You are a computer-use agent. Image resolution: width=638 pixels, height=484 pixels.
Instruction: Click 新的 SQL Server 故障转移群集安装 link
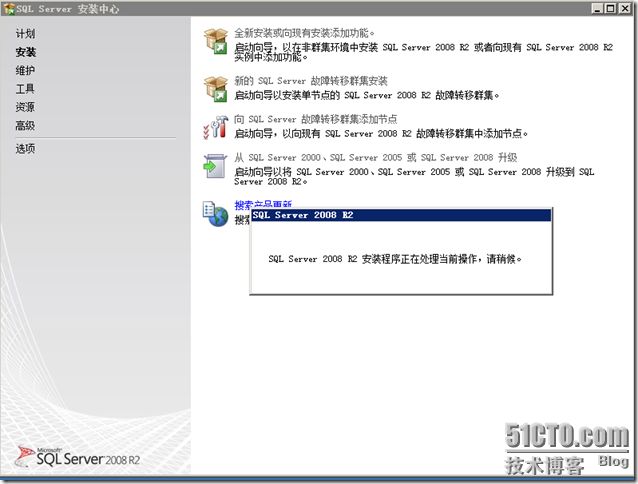[x=310, y=81]
